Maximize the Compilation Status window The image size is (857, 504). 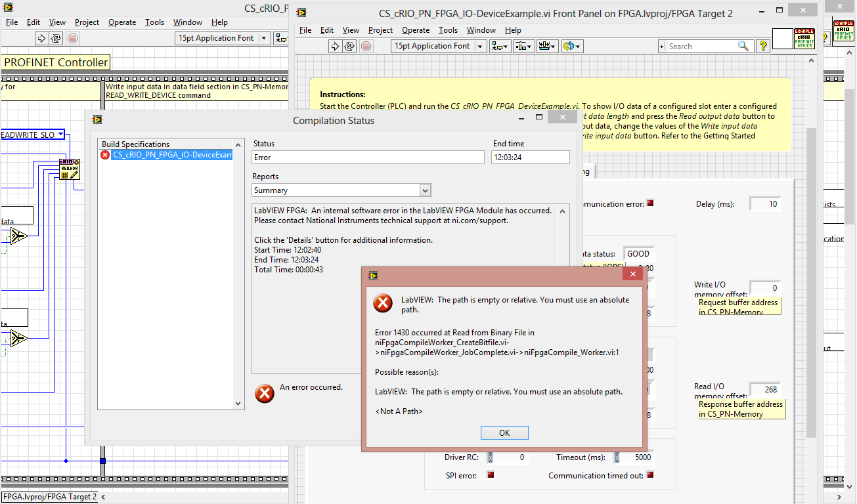(539, 117)
